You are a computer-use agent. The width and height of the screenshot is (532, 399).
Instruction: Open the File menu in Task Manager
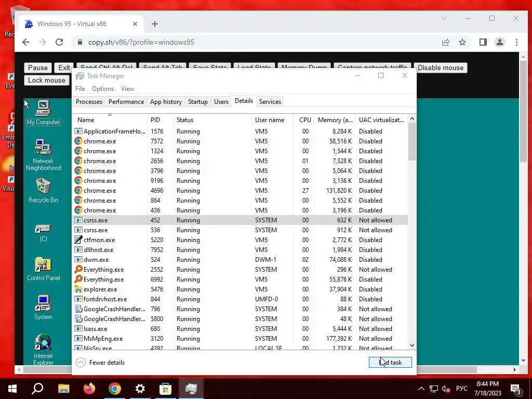pyautogui.click(x=80, y=88)
